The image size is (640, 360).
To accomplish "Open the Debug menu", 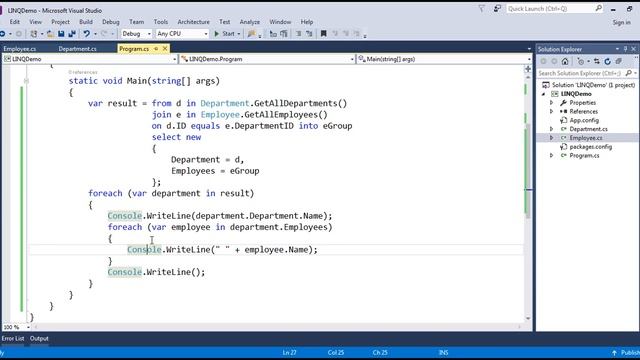I will tap(111, 22).
